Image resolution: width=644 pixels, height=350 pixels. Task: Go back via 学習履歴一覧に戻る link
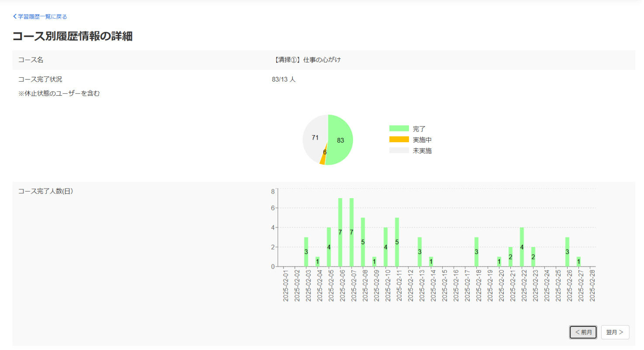point(42,17)
